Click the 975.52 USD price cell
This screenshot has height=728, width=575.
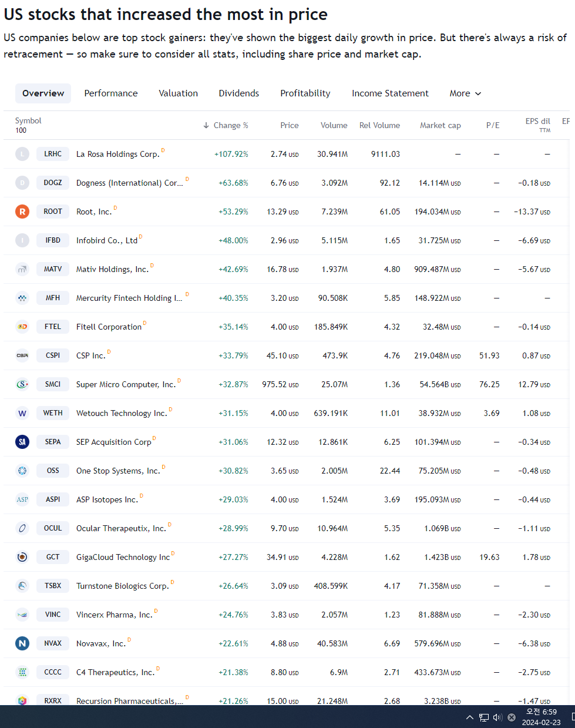pos(280,384)
